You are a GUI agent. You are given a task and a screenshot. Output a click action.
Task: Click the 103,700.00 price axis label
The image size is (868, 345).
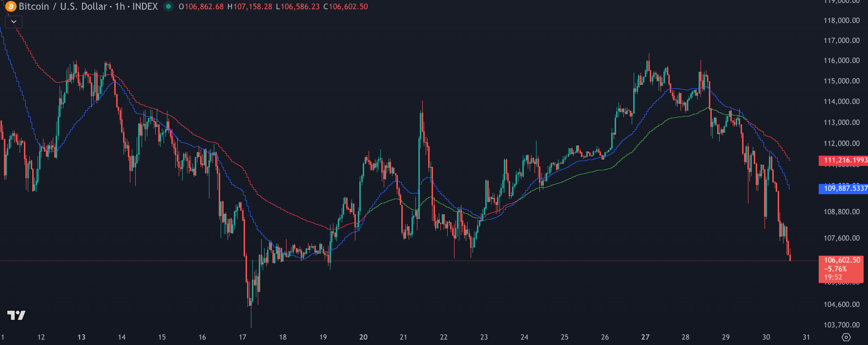tap(842, 325)
